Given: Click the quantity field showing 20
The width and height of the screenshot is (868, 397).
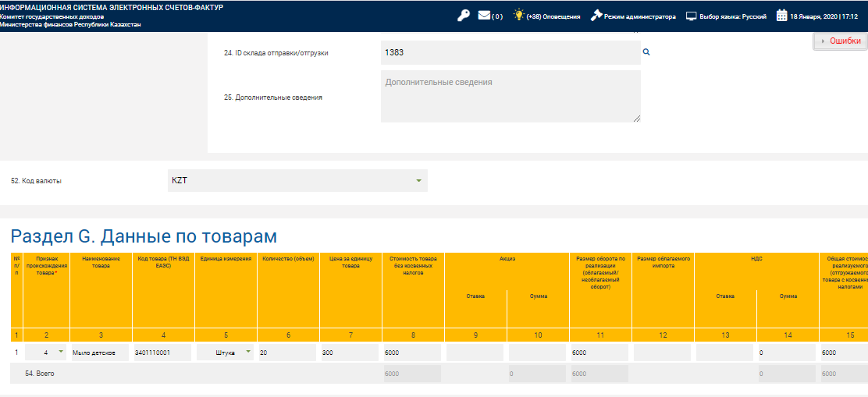Looking at the screenshot, I should 287,353.
